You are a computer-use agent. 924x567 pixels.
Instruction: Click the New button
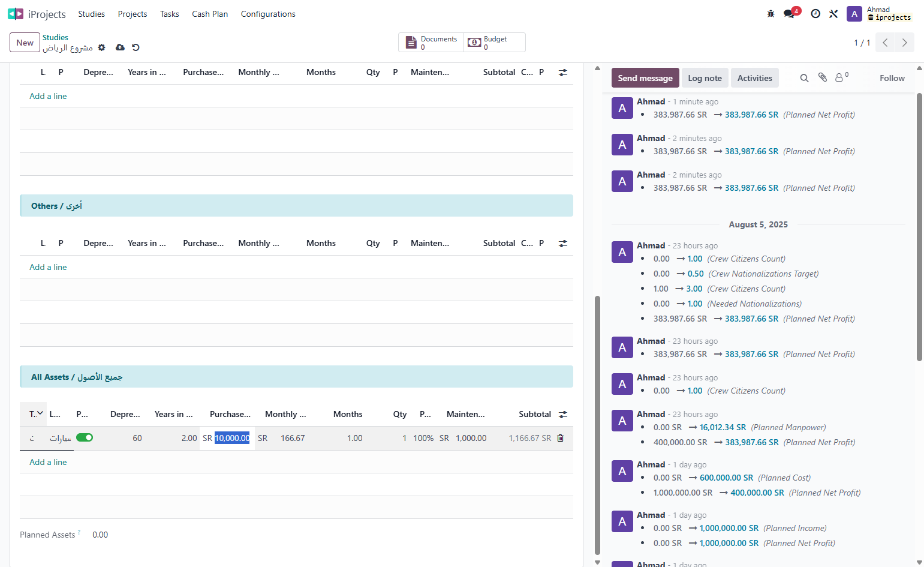(25, 43)
